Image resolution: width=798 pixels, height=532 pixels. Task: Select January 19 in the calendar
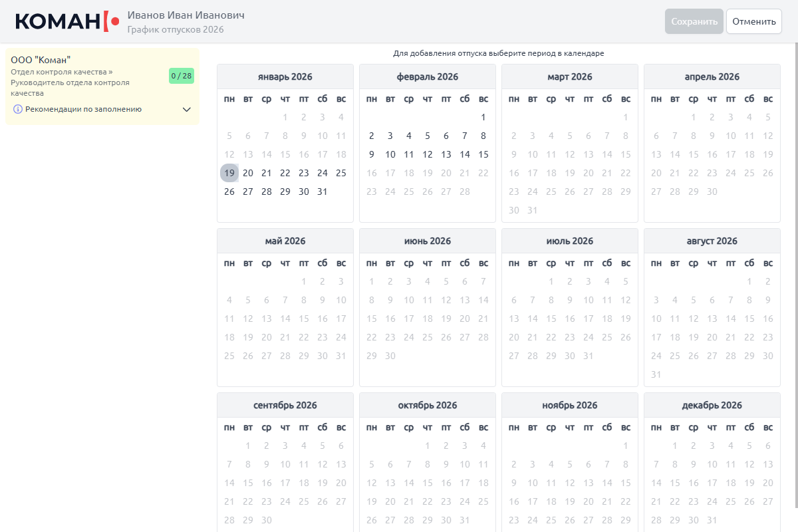229,173
